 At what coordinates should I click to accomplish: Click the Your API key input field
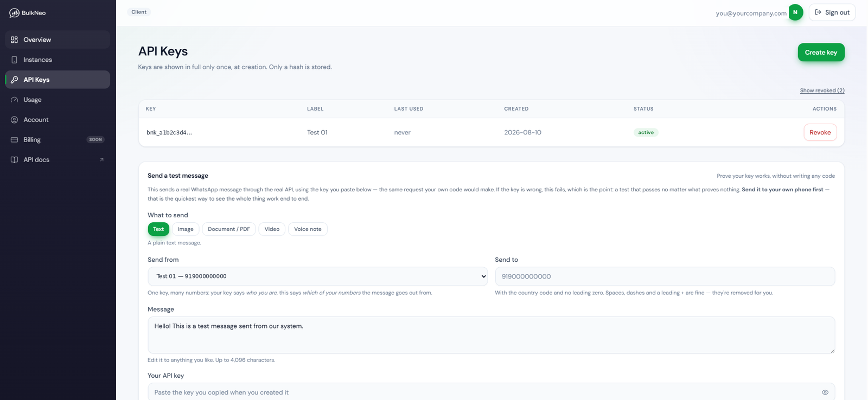tap(491, 392)
